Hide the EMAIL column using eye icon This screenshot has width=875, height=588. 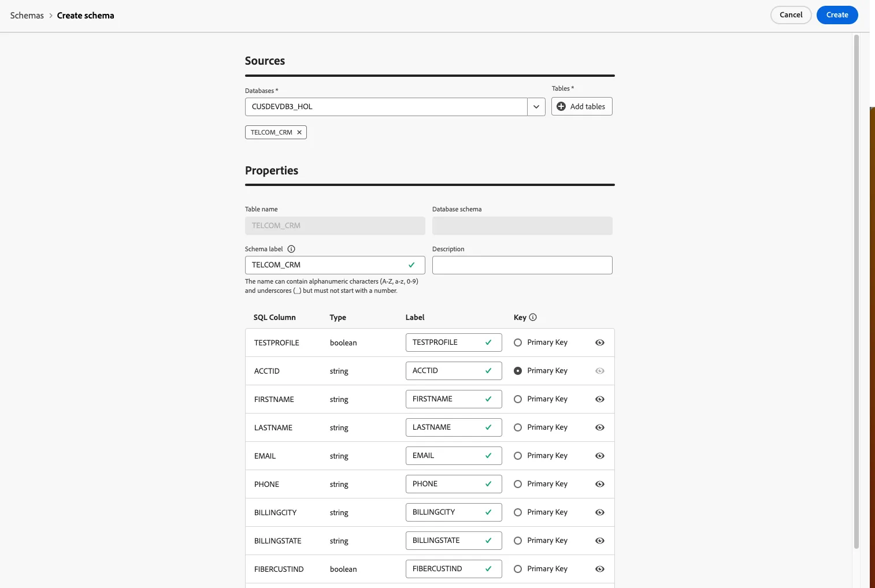(600, 456)
